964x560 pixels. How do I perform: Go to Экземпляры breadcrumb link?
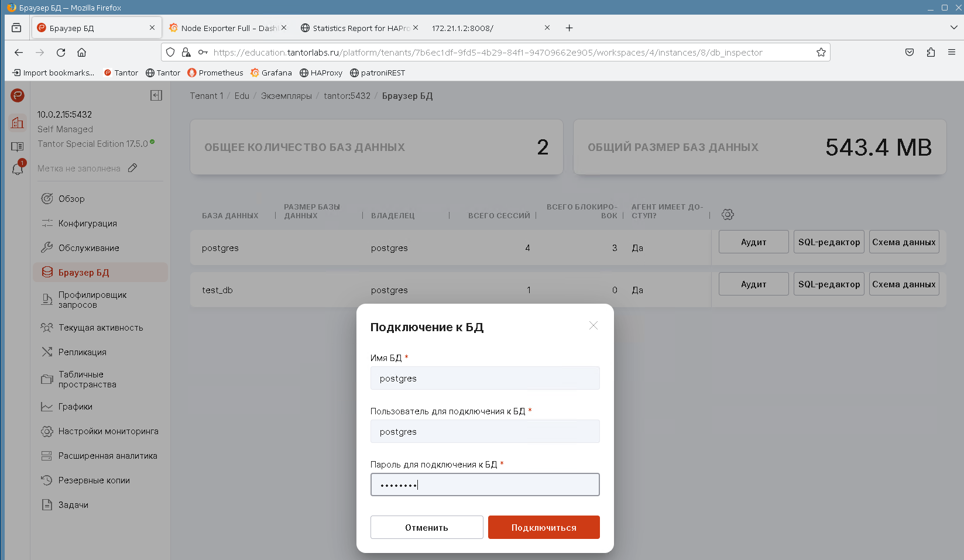pos(286,96)
